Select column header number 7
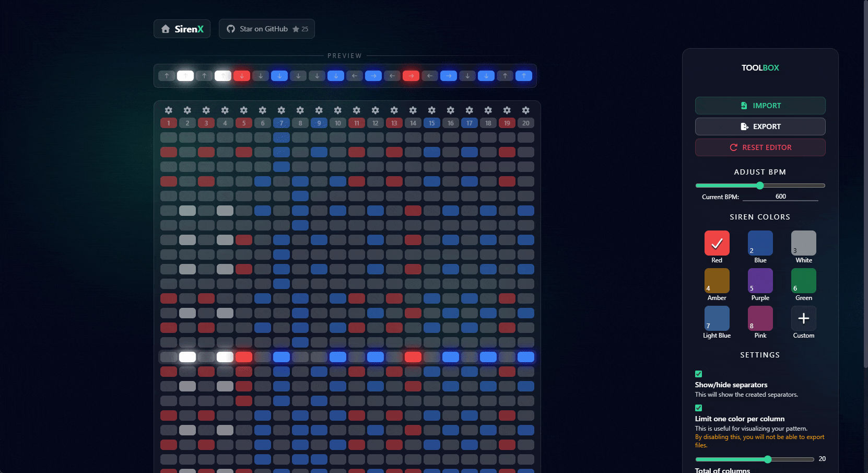The image size is (868, 473). pos(281,123)
